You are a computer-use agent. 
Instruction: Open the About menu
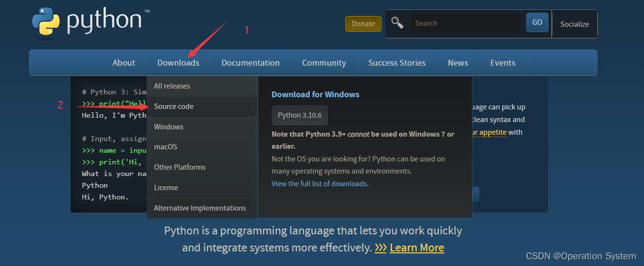tap(124, 63)
